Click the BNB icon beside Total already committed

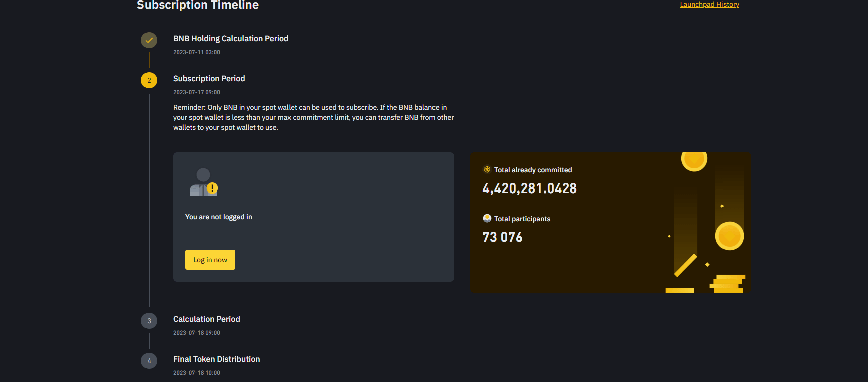coord(487,169)
